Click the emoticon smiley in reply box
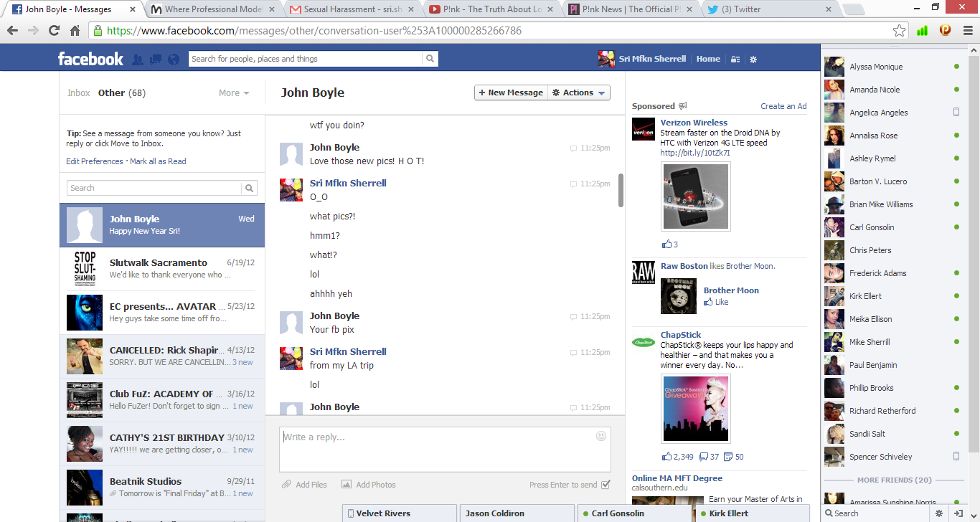The image size is (980, 522). (x=601, y=436)
